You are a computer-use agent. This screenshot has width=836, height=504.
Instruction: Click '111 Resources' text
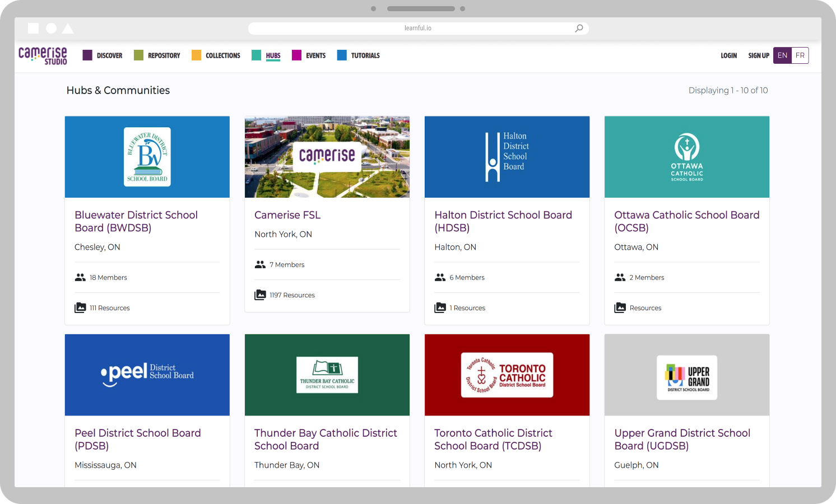click(110, 308)
